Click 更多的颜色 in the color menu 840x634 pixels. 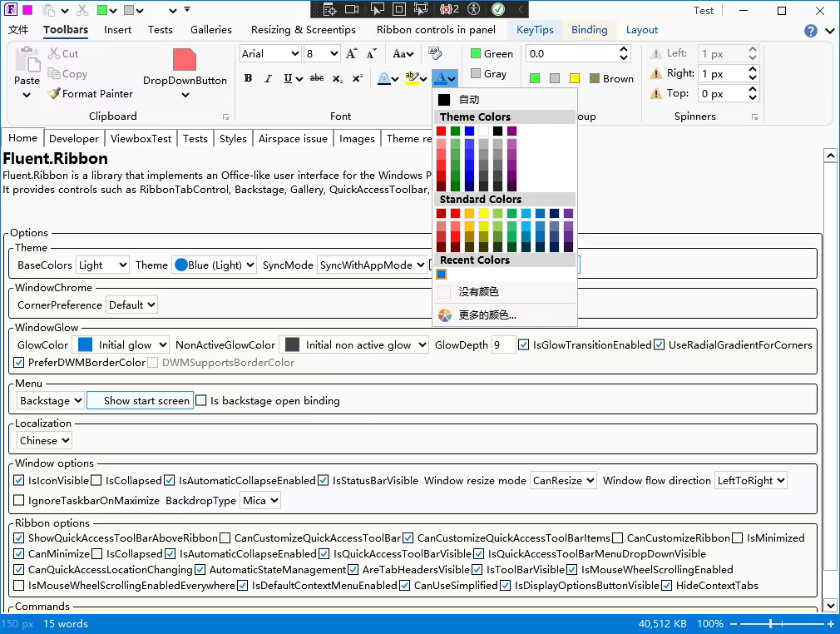(487, 315)
